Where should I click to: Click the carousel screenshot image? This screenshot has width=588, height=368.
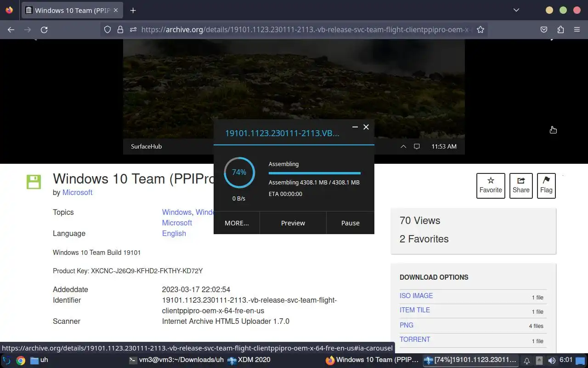(294, 97)
